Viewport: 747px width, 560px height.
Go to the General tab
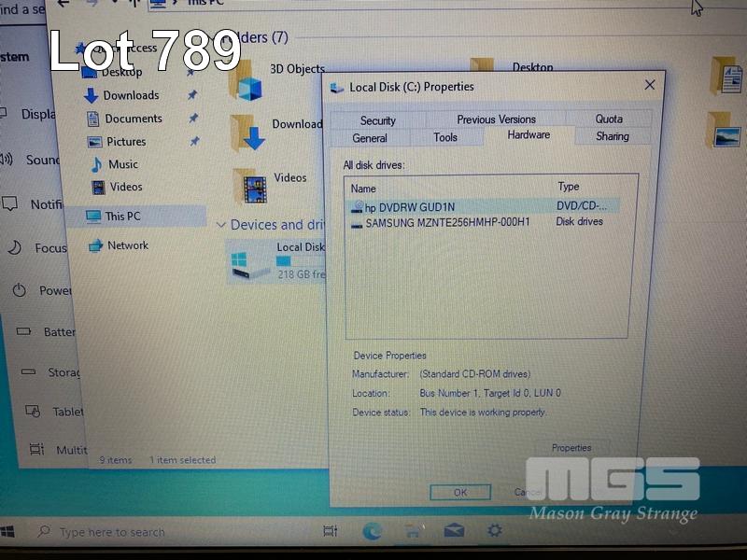click(370, 138)
